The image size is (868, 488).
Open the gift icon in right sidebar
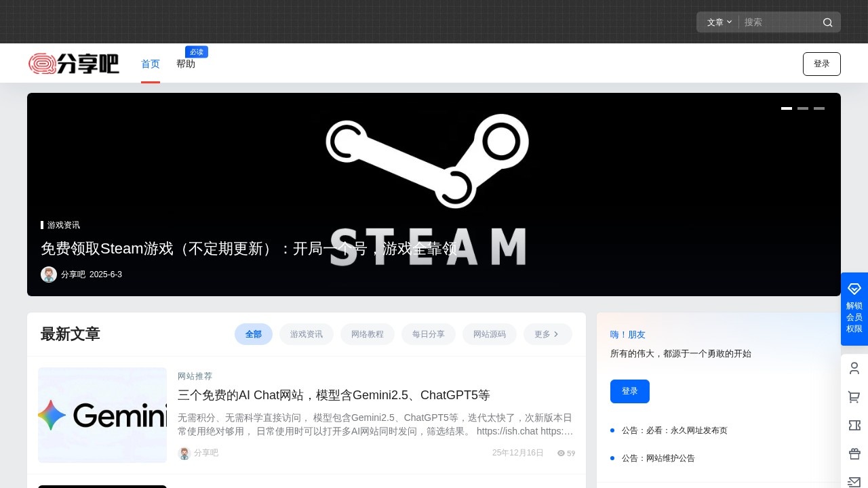pos(854,453)
